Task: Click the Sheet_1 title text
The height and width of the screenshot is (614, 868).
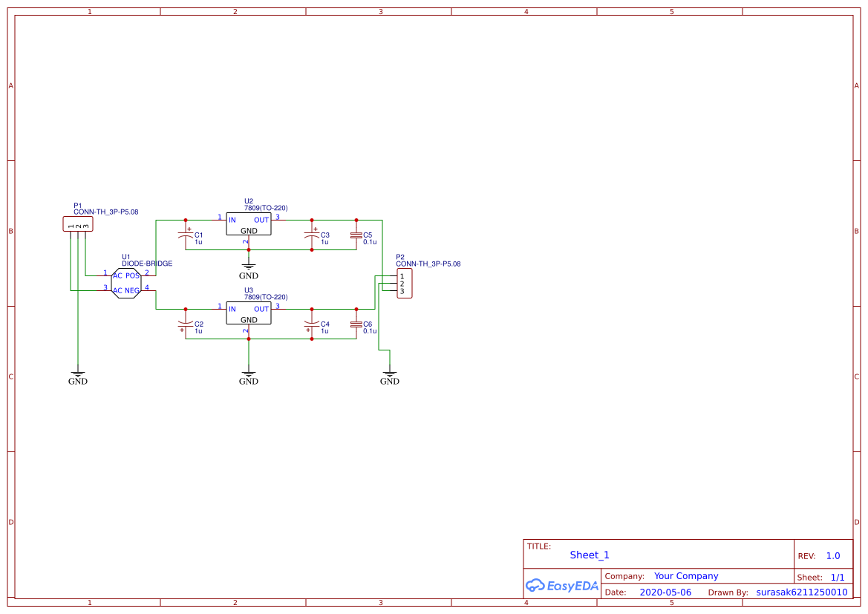Action: pos(589,555)
